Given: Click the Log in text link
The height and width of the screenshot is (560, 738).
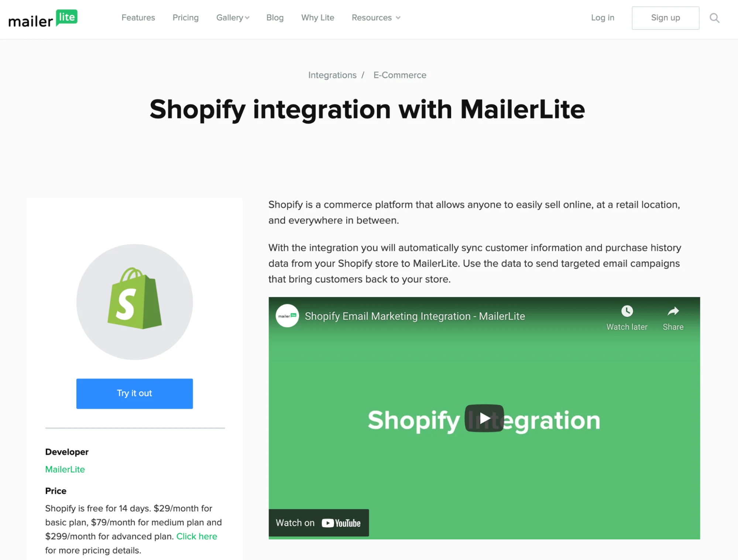Looking at the screenshot, I should (603, 18).
